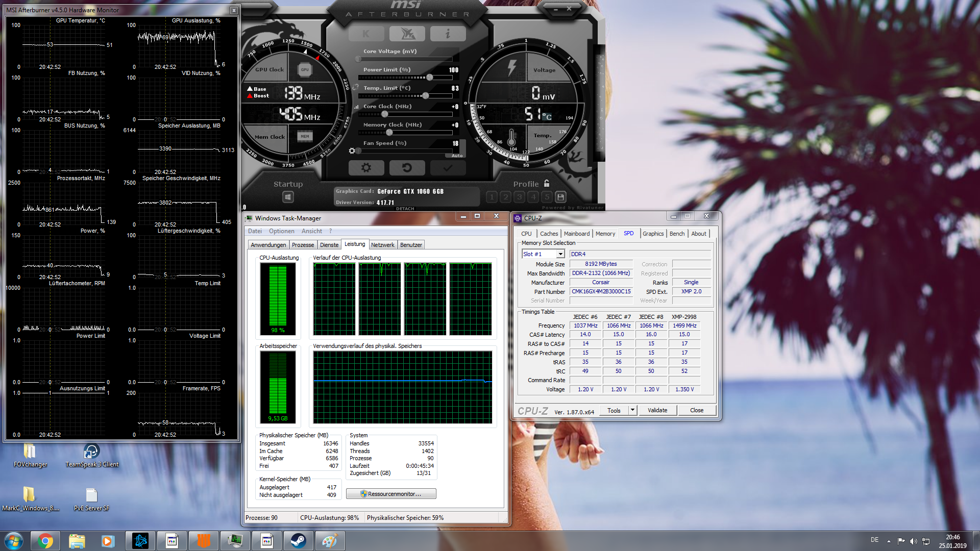Switch to the Prozesse tab
This screenshot has width=980, height=551.
303,245
